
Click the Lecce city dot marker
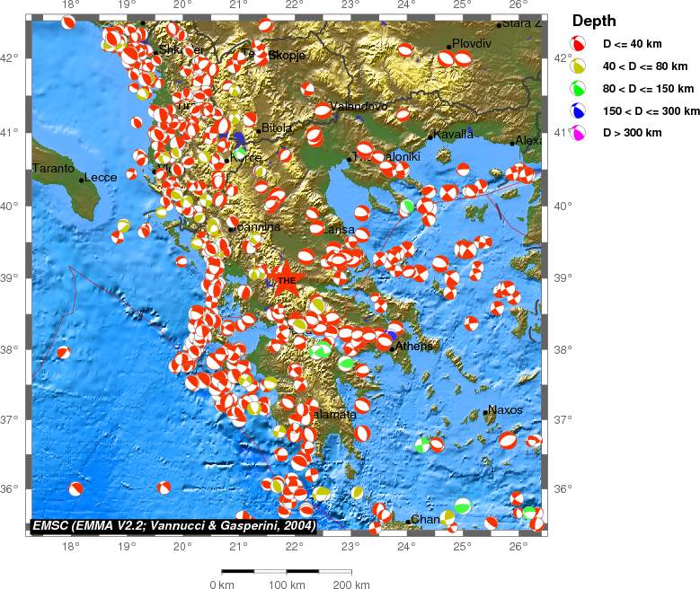pos(82,180)
